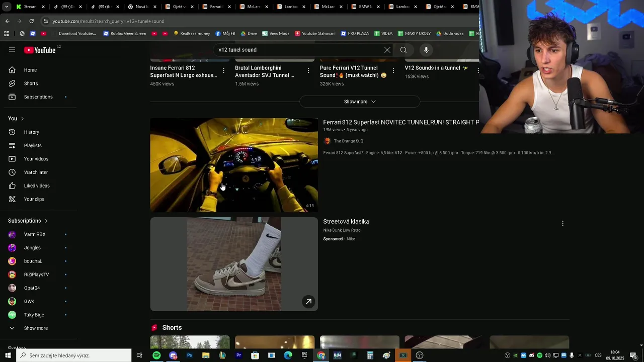This screenshot has height=362, width=644.
Task: Open the Roblox GreenScreen bookmark
Action: [124, 34]
